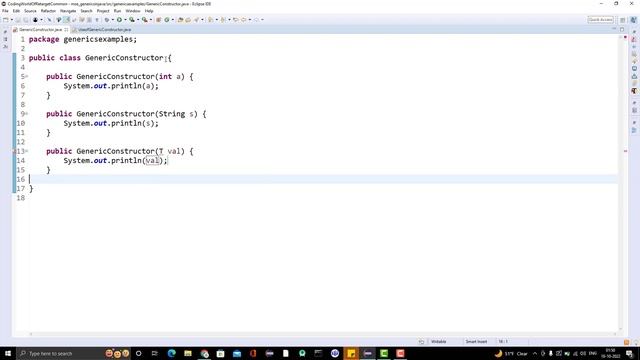Click the Restore icon in left trim
This screenshot has width=640, height=360.
click(5, 31)
